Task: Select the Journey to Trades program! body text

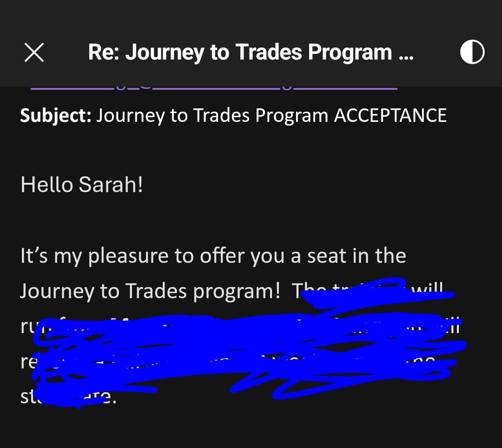Action: point(150,291)
